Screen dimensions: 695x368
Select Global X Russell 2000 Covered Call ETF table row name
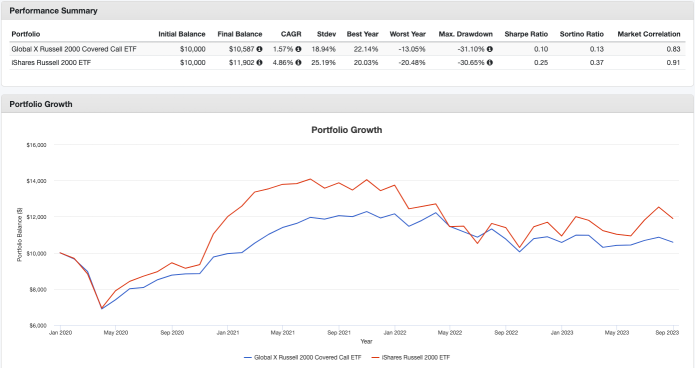(x=74, y=49)
